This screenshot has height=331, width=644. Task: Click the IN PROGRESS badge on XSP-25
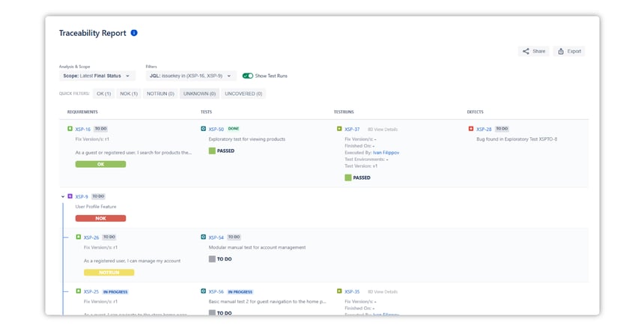(115, 292)
